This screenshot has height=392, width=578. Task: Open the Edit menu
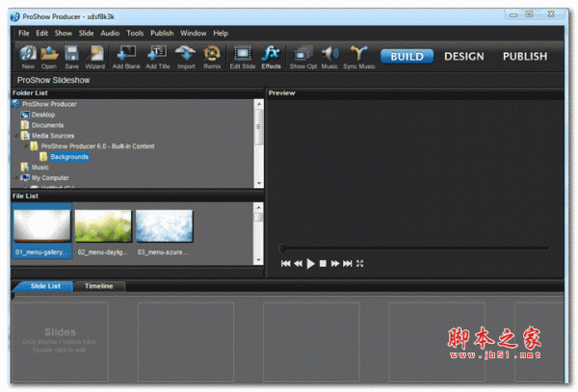coord(41,33)
